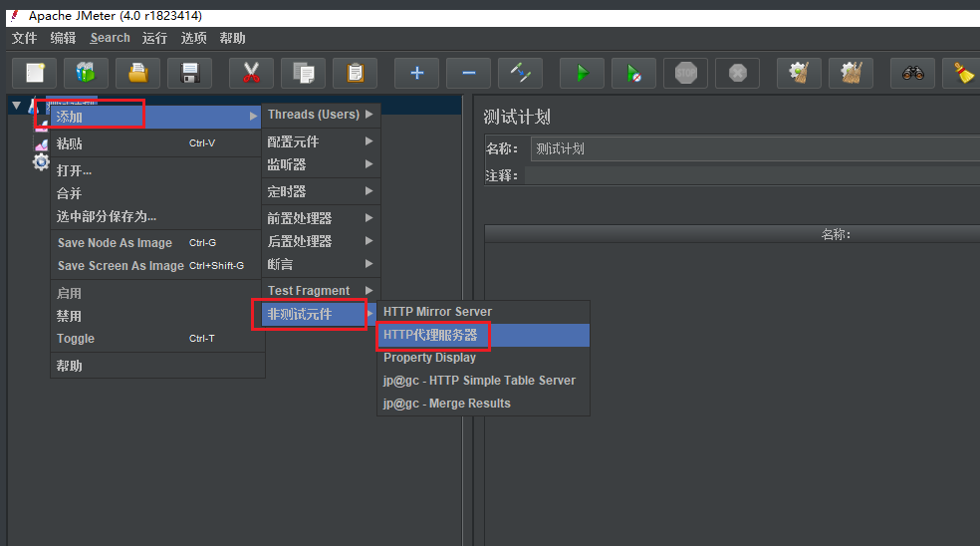Click the Stop sign icon
The image size is (980, 546).
[685, 73]
